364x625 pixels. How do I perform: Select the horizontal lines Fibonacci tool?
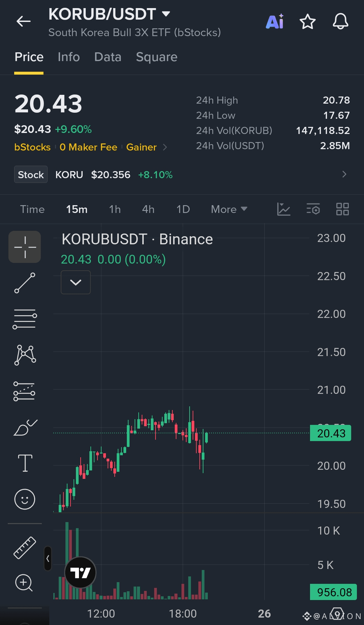point(25,319)
